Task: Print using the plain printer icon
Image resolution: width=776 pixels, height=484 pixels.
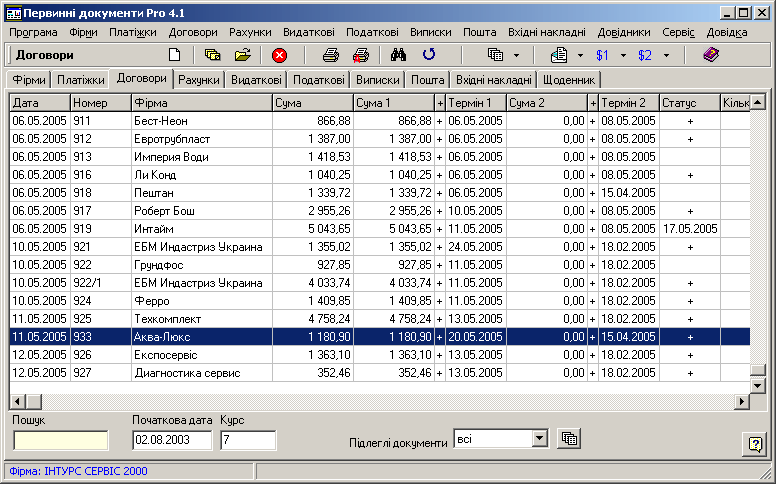Action: 331,54
